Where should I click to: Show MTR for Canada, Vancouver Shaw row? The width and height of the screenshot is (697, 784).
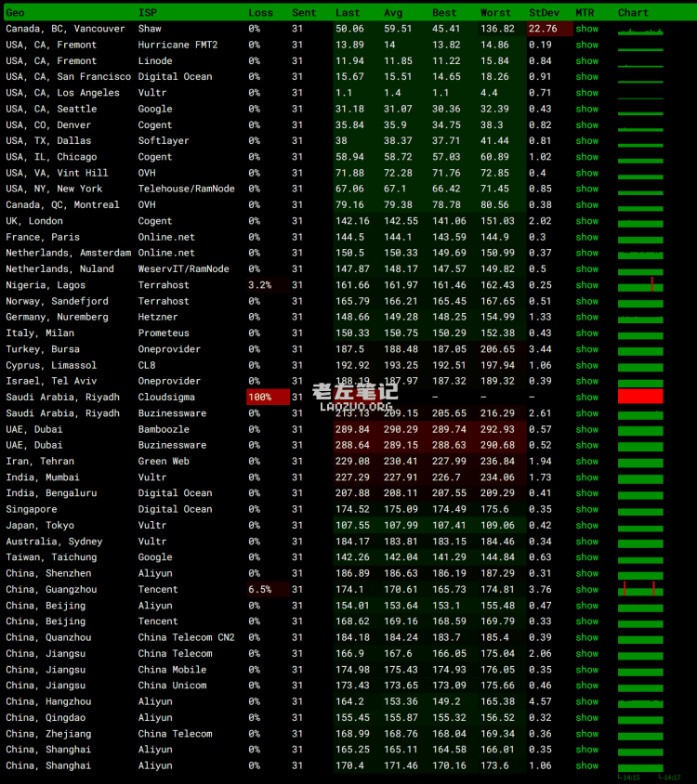click(x=586, y=29)
